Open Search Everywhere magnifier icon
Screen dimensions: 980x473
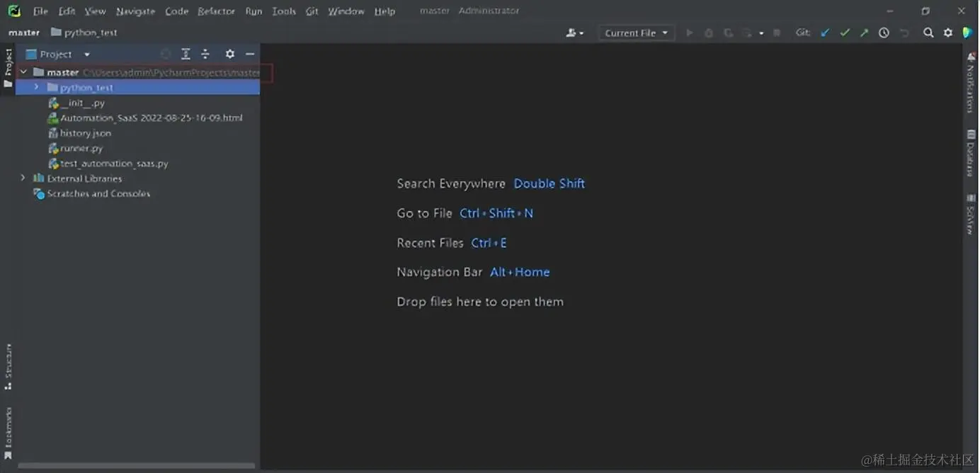click(x=928, y=33)
